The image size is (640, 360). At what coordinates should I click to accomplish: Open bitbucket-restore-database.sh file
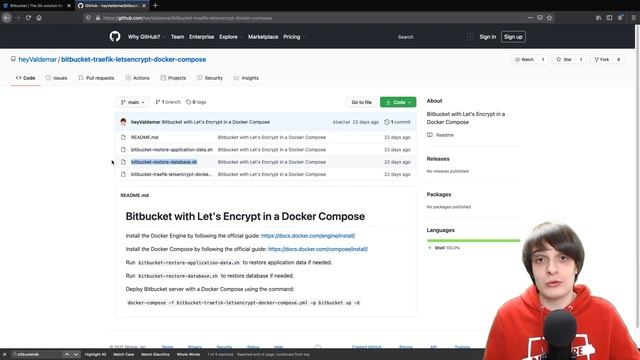tap(164, 162)
